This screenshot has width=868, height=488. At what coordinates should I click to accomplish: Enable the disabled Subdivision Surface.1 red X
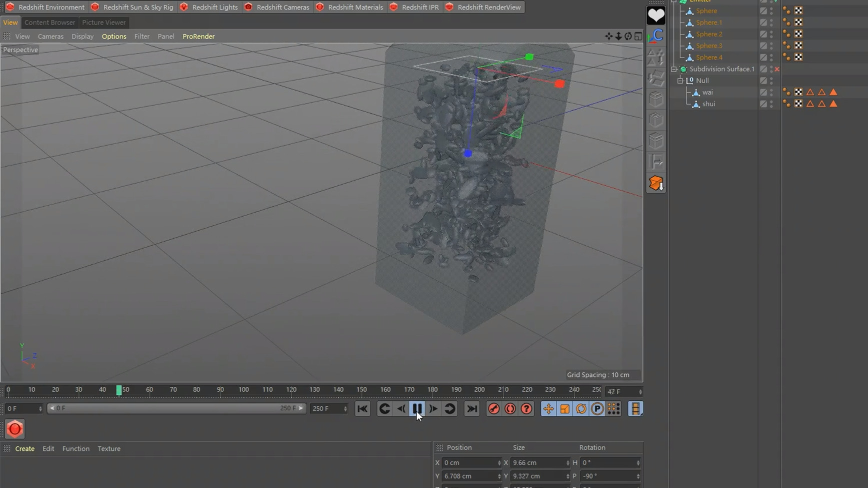pyautogui.click(x=777, y=69)
